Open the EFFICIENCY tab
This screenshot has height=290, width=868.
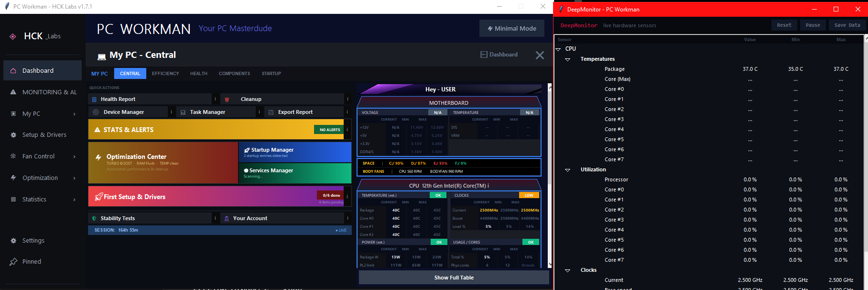[165, 74]
